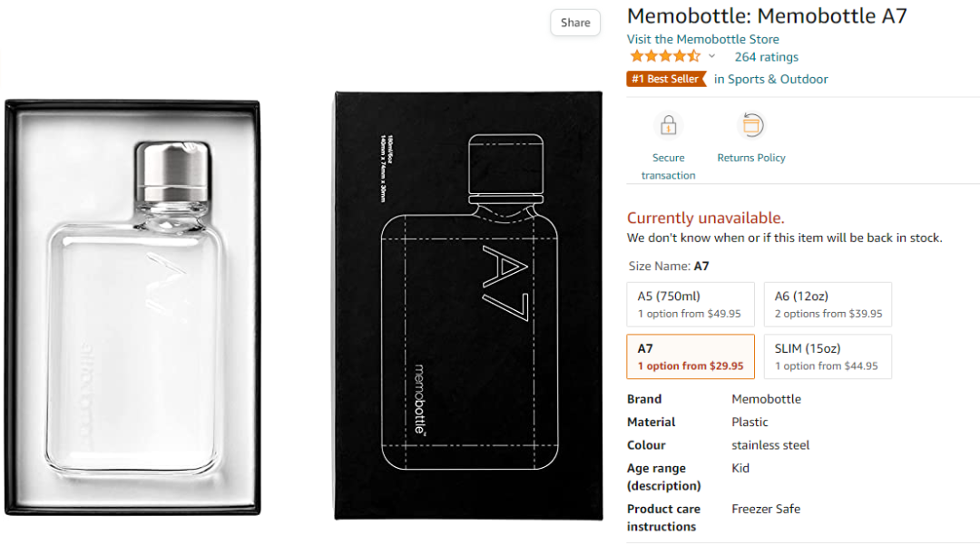Click the Returns Policy box icon
Image resolution: width=980 pixels, height=545 pixels.
point(751,125)
